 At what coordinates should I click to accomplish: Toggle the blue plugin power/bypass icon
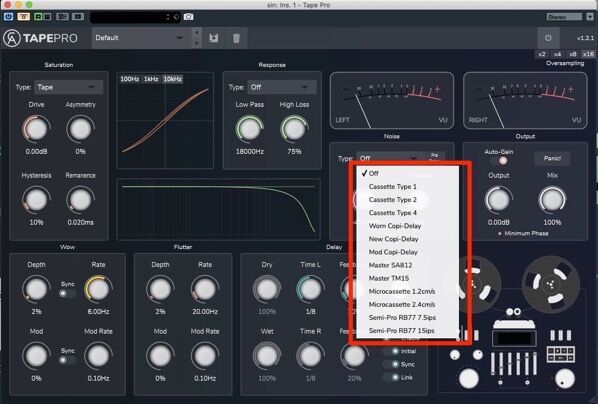[8, 17]
